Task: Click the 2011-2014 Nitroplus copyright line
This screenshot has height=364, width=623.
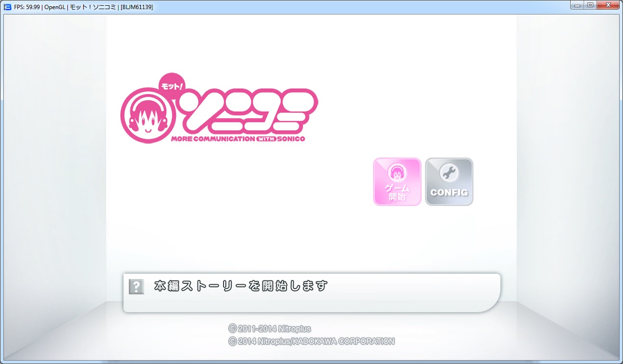Action: 270,329
